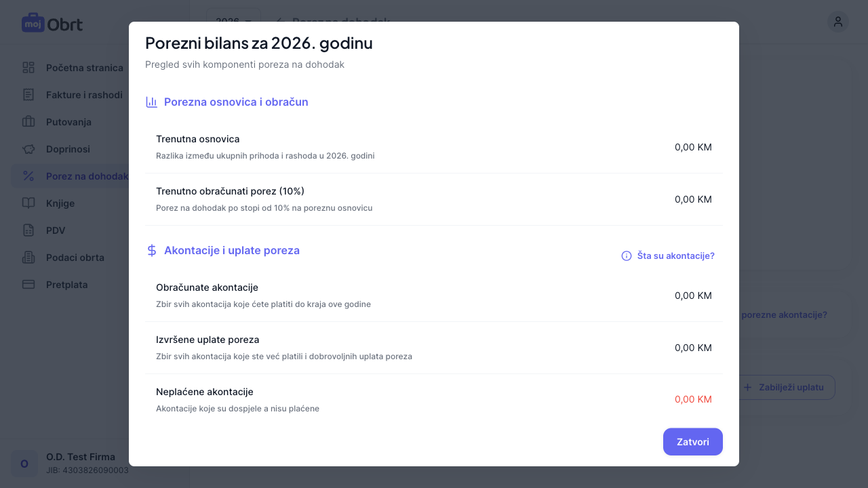
Task: Close the dialog with the Zatvori button
Action: pyautogui.click(x=692, y=442)
